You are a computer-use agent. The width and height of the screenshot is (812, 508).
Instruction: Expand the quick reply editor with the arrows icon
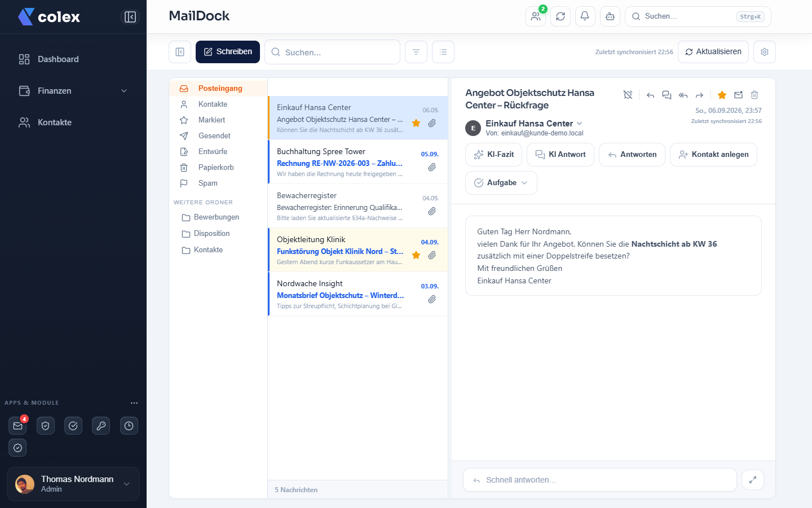pos(753,480)
